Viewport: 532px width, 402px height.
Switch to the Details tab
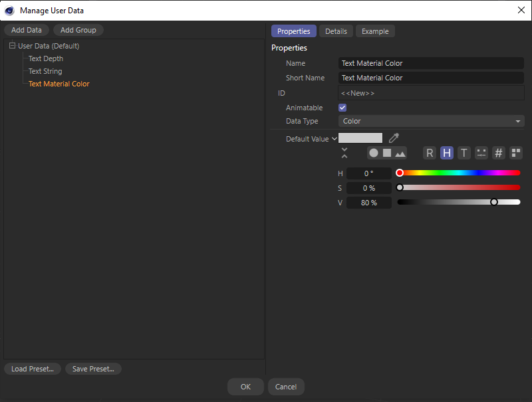tap(336, 31)
